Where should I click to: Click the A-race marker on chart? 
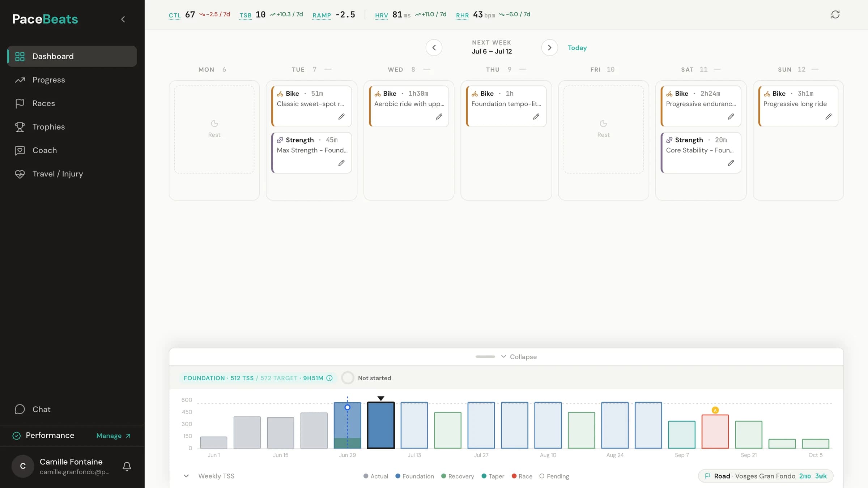715,410
